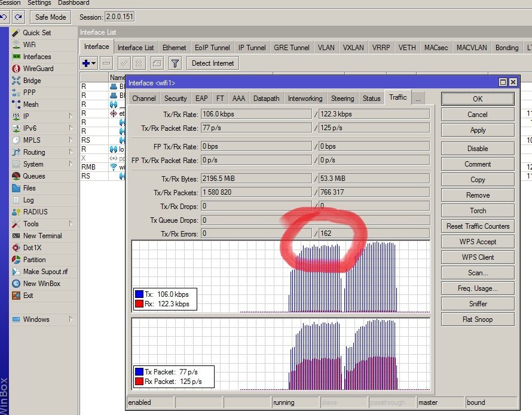Click the Tx Bytes value field
Image resolution: width=532 pixels, height=415 pixels.
(x=256, y=179)
